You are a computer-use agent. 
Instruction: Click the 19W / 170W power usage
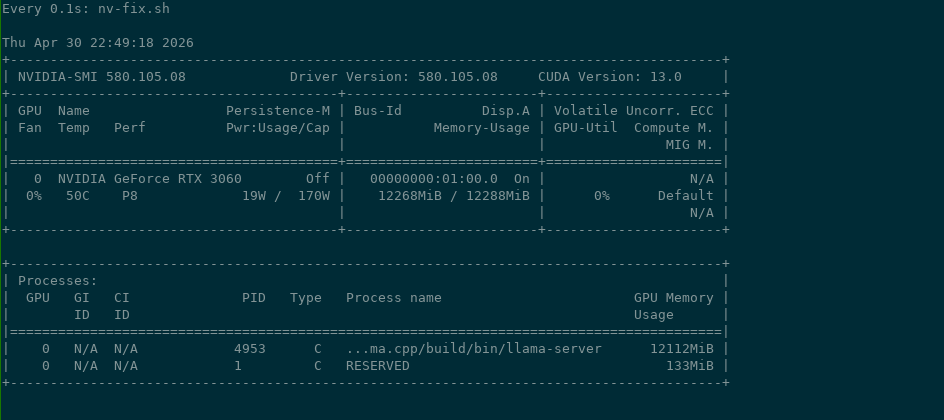coord(286,196)
